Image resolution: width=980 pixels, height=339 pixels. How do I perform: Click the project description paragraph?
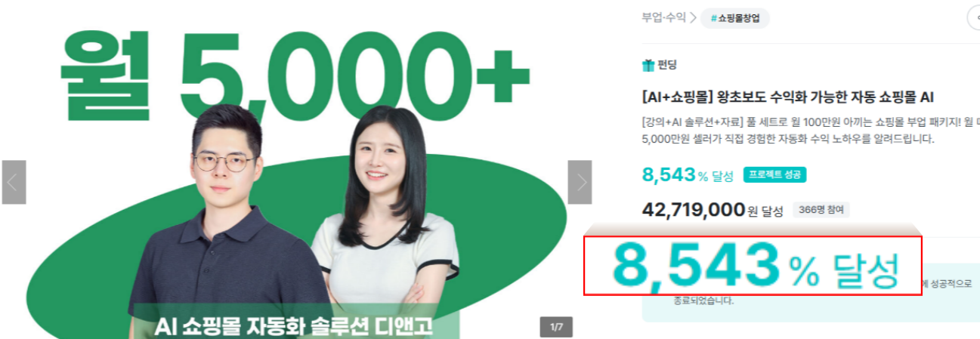click(x=810, y=130)
